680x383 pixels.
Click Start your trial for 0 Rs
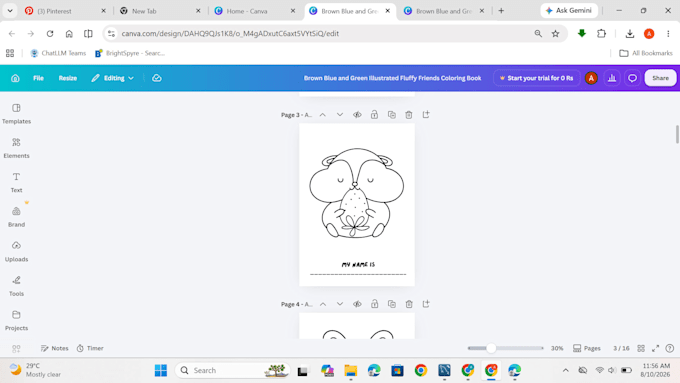tap(536, 78)
